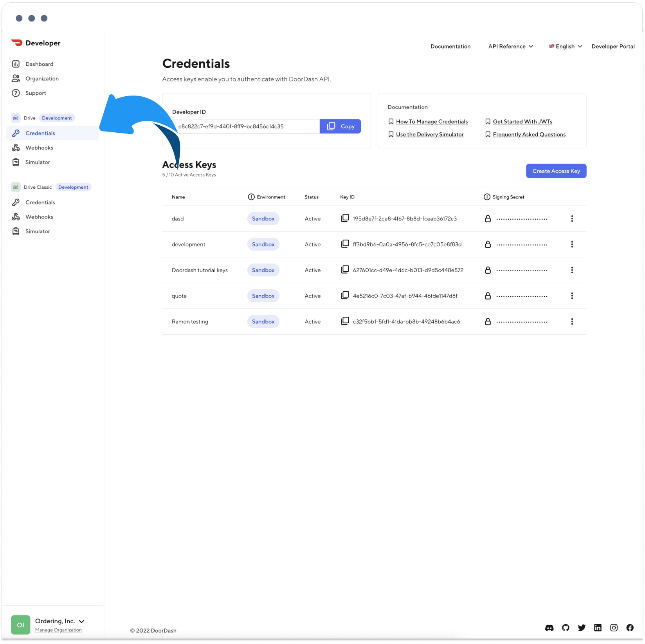
Task: Click Sandbox badge in quote row
Action: coord(263,296)
